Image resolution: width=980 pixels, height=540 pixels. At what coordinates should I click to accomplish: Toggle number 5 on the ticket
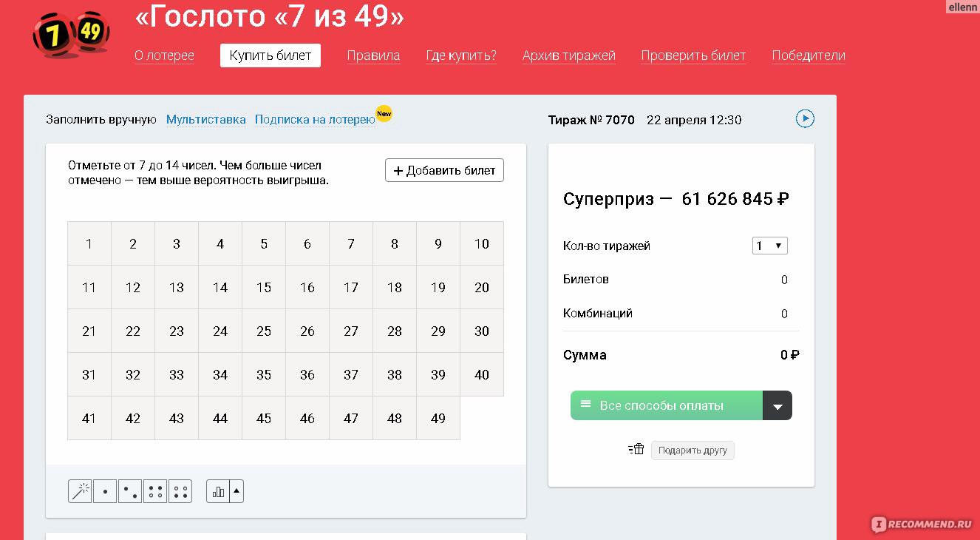click(264, 243)
